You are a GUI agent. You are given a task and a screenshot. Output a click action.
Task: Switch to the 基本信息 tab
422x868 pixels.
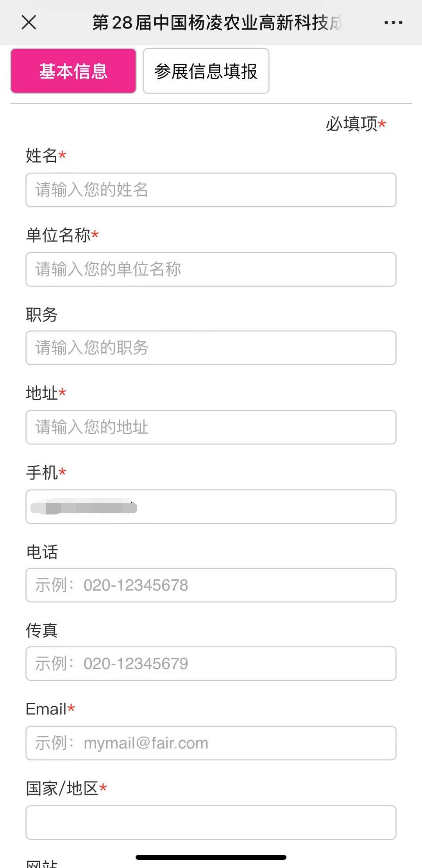click(x=73, y=71)
